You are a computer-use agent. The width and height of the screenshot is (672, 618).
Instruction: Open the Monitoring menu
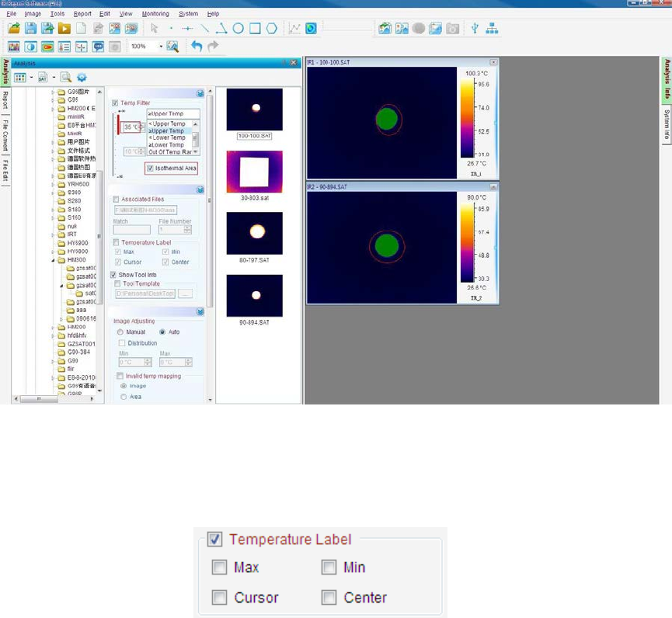click(x=155, y=14)
